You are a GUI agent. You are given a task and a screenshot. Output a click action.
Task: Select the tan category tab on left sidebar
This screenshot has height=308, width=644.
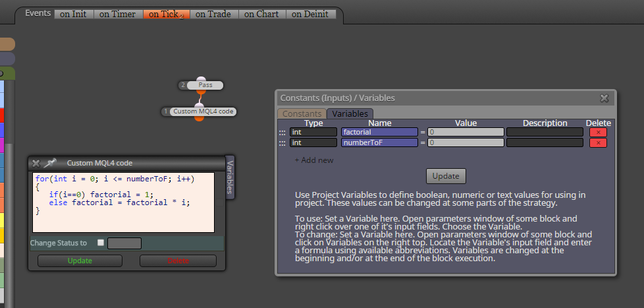pos(7,44)
